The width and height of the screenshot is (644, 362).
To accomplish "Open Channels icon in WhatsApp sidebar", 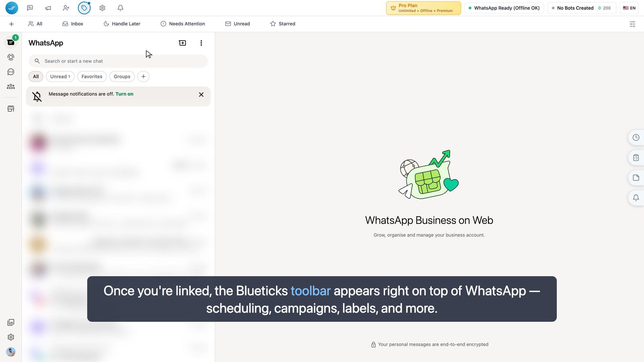I will pyautogui.click(x=11, y=72).
